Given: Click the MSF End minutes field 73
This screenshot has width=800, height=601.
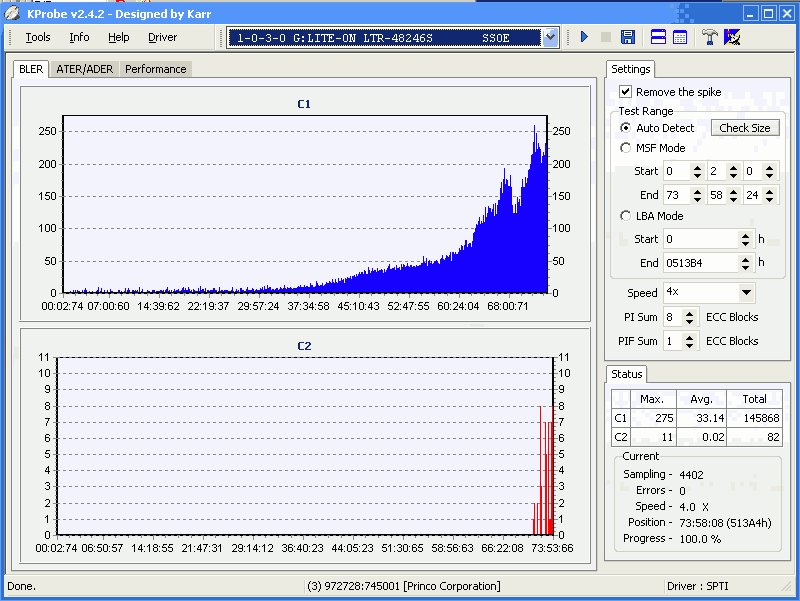Looking at the screenshot, I should tap(678, 195).
